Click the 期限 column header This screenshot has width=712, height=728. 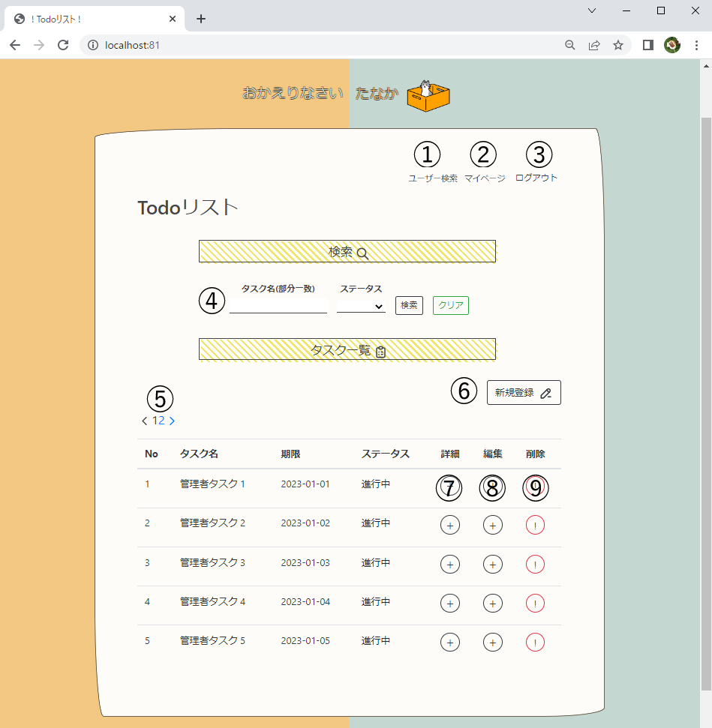coord(290,454)
